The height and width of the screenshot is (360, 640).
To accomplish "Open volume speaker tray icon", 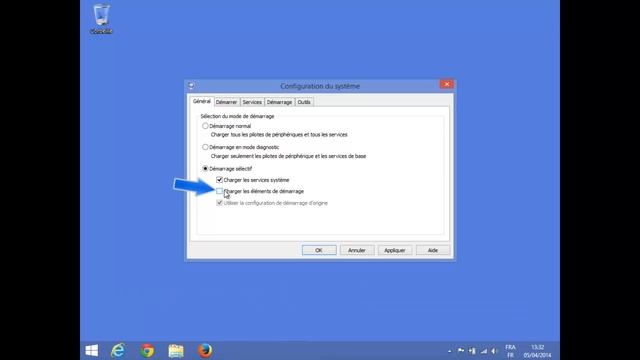I will [x=494, y=351].
